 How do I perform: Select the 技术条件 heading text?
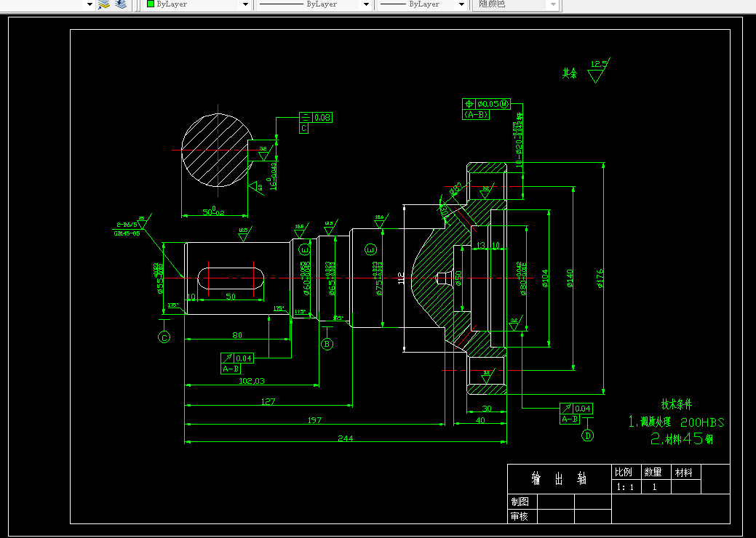pos(677,404)
